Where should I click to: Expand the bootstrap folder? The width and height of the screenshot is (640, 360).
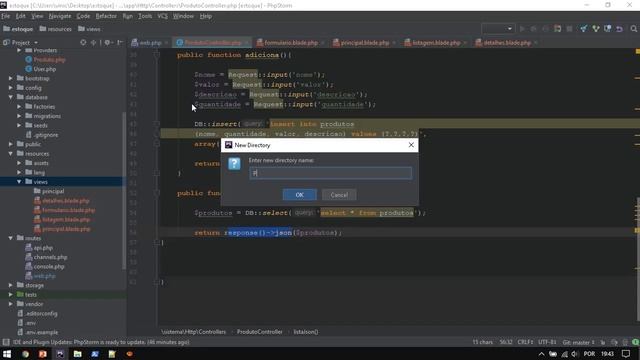pyautogui.click(x=11, y=78)
